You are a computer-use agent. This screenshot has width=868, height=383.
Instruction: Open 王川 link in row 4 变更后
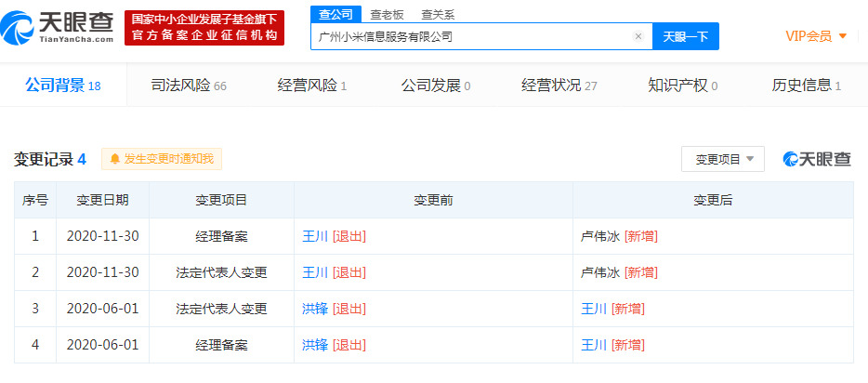click(594, 346)
